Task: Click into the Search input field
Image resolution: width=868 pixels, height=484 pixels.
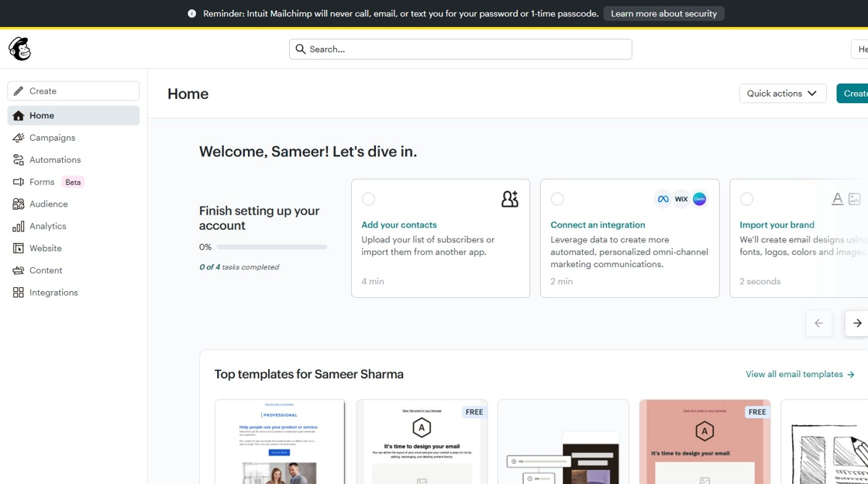Action: (x=460, y=50)
